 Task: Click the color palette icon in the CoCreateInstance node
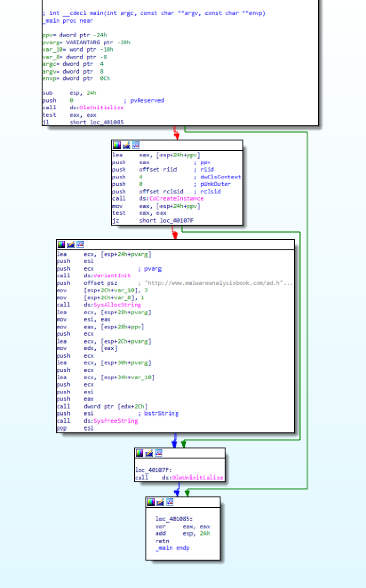coord(117,146)
